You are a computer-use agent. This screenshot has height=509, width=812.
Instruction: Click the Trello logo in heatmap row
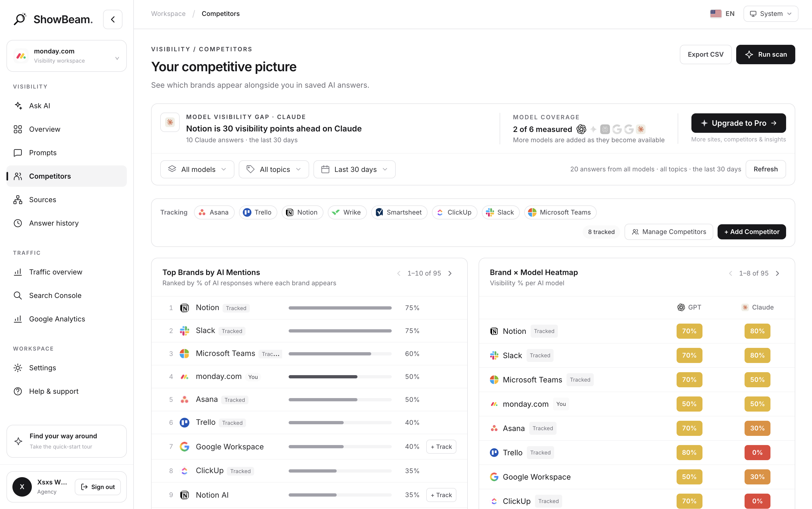coord(494,452)
